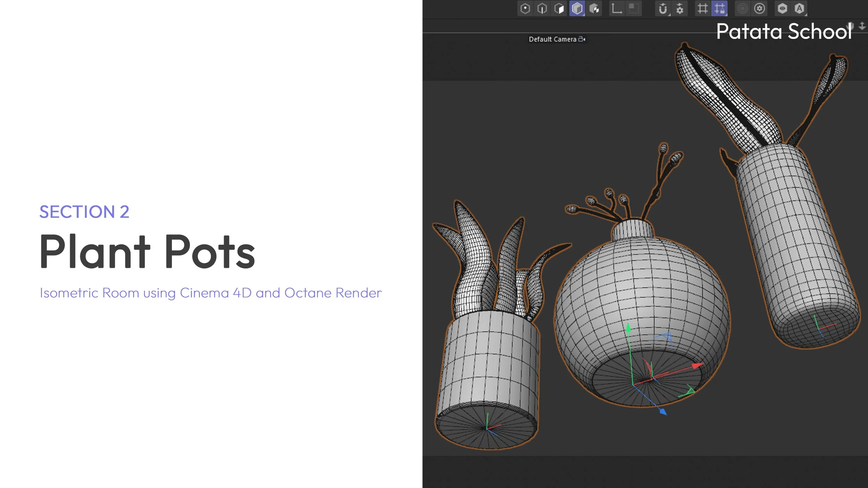Select the Points mode icon
This screenshot has height=488, width=868.
pyautogui.click(x=525, y=9)
